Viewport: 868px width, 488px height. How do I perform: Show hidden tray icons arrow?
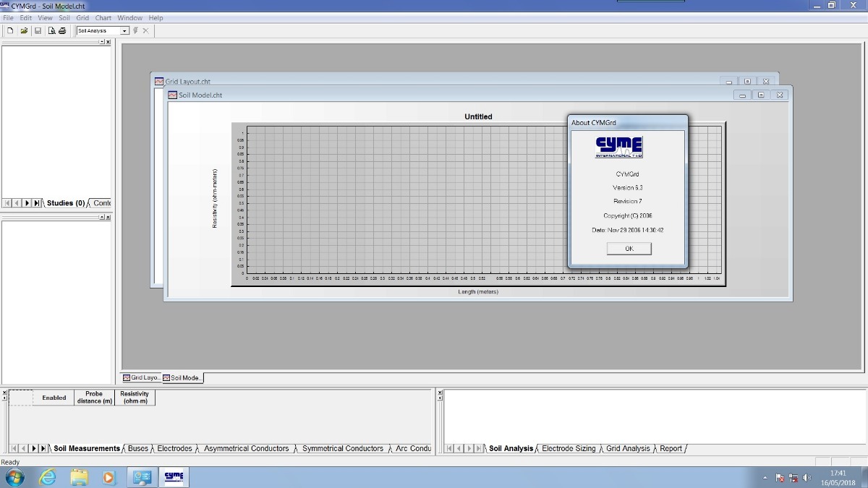(x=765, y=478)
